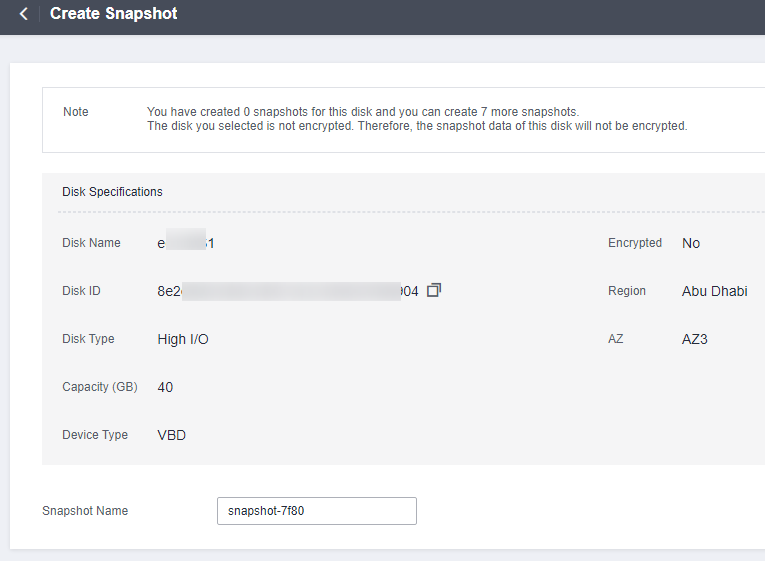The height and width of the screenshot is (561, 765).
Task: Click the Capacity (GB) label
Action: tap(99, 387)
